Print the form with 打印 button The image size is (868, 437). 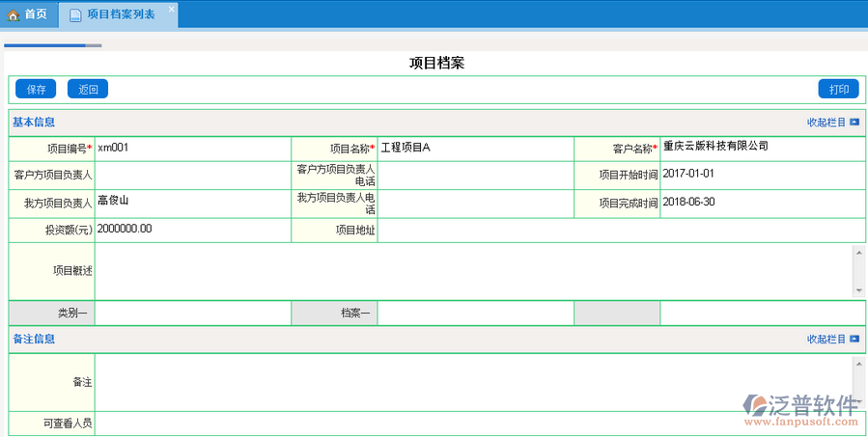pos(838,89)
